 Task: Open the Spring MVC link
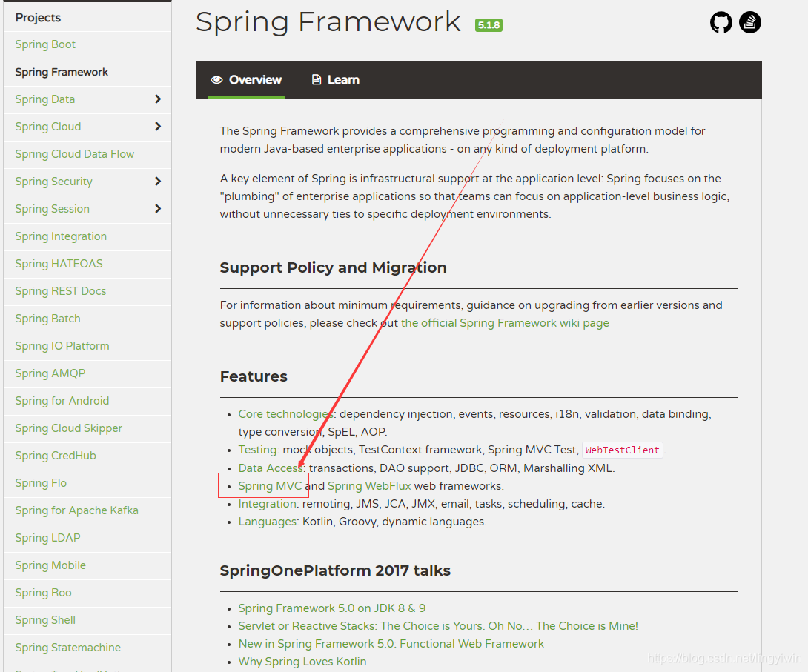click(270, 486)
